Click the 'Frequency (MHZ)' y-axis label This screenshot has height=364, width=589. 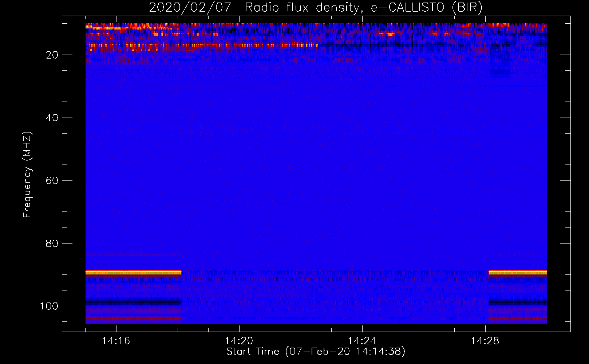point(28,175)
